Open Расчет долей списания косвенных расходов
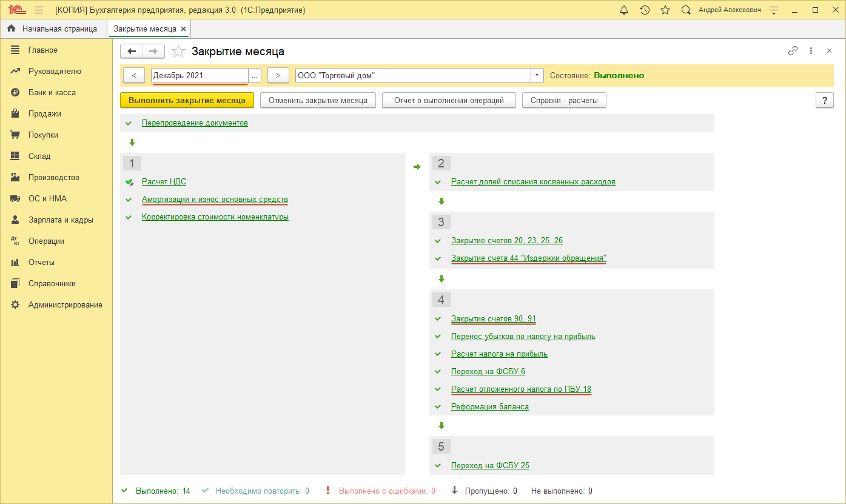The image size is (846, 504). [x=533, y=181]
